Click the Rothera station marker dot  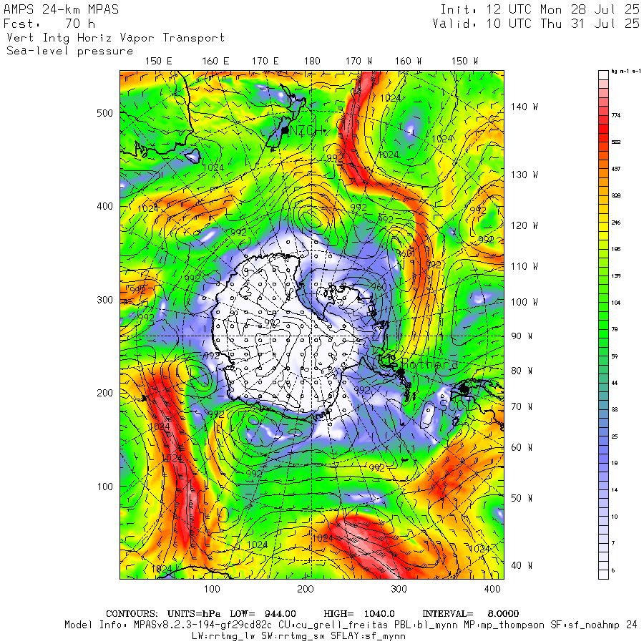click(x=400, y=371)
